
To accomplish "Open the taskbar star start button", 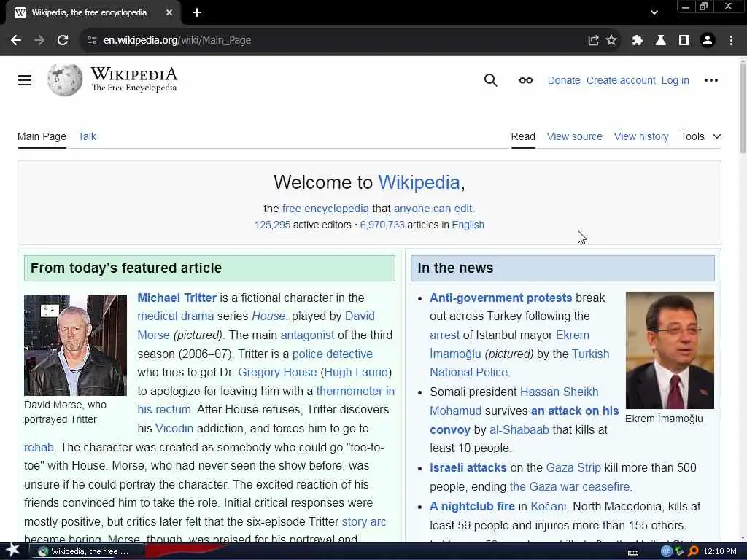I will pos(12,551).
